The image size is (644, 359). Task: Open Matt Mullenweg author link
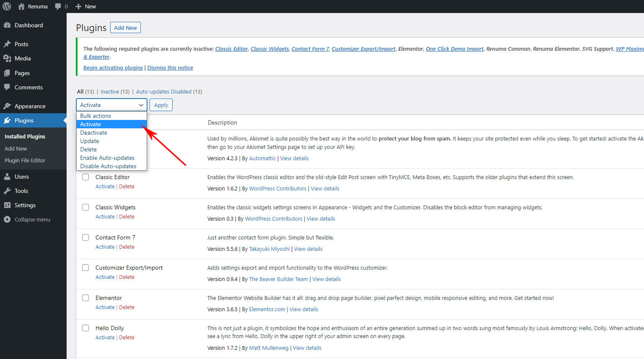click(269, 348)
